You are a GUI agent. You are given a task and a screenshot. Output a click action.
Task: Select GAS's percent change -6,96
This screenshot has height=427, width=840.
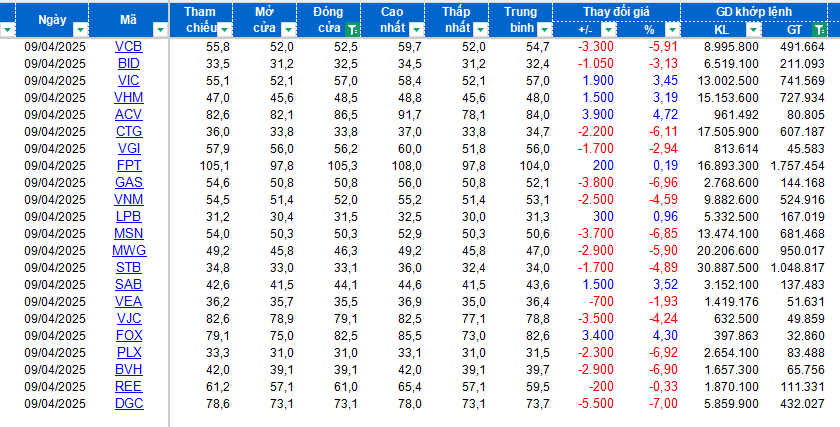[x=663, y=182]
